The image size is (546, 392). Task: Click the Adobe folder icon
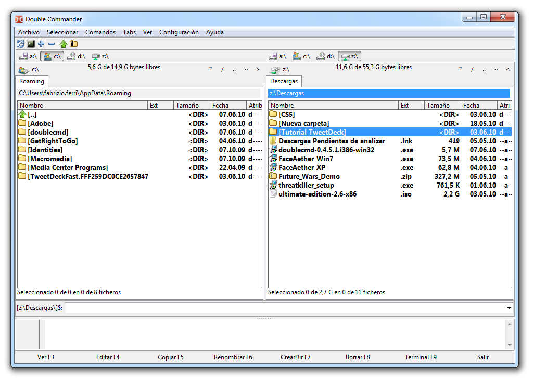click(x=22, y=123)
